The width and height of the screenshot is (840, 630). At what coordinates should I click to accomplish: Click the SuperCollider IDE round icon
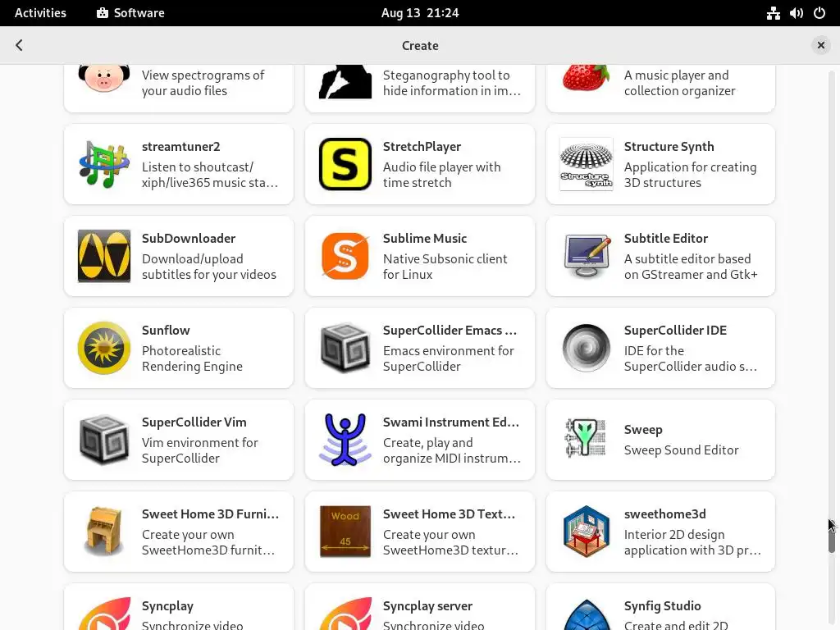click(x=586, y=348)
